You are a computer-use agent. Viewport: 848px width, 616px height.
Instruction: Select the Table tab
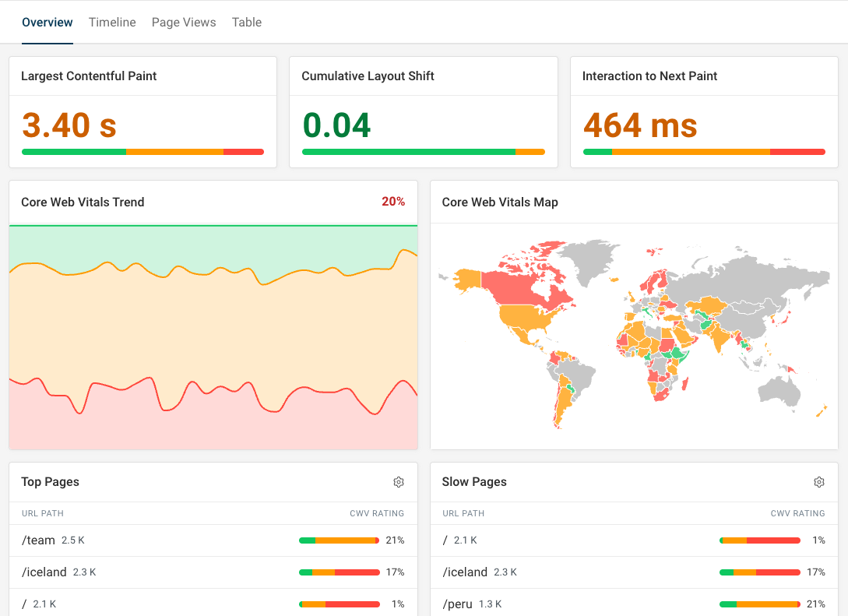(x=246, y=22)
